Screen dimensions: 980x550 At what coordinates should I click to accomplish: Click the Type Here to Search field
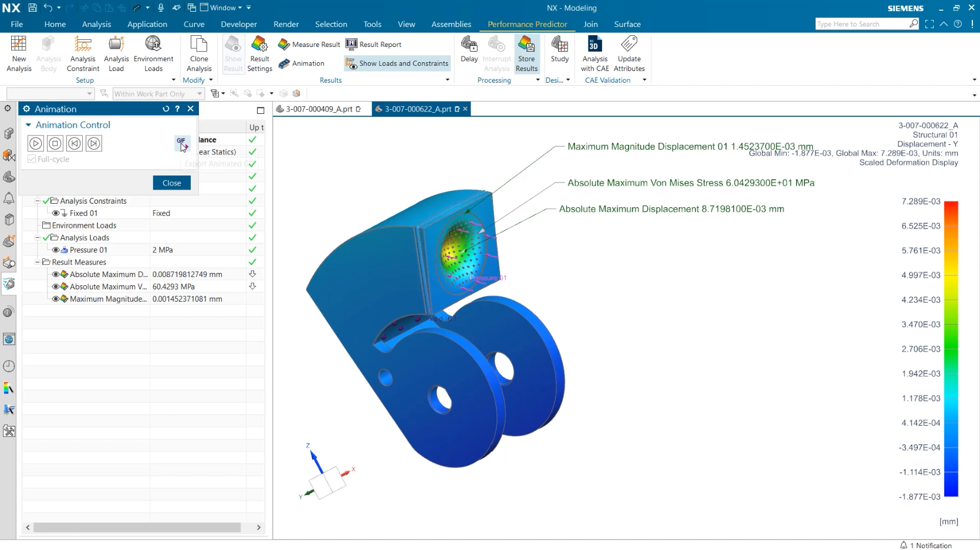861,24
